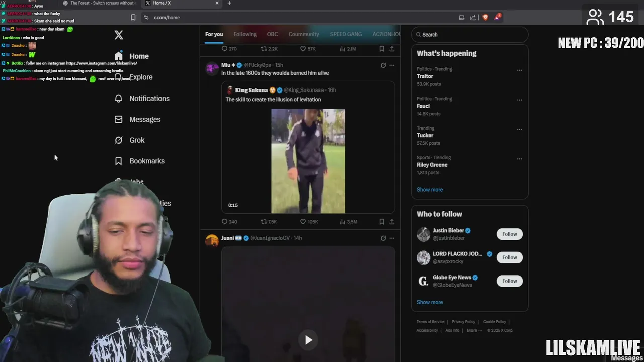Image resolution: width=644 pixels, height=362 pixels.
Task: Switch to the SPEED GANG tab
Action: pos(346,34)
